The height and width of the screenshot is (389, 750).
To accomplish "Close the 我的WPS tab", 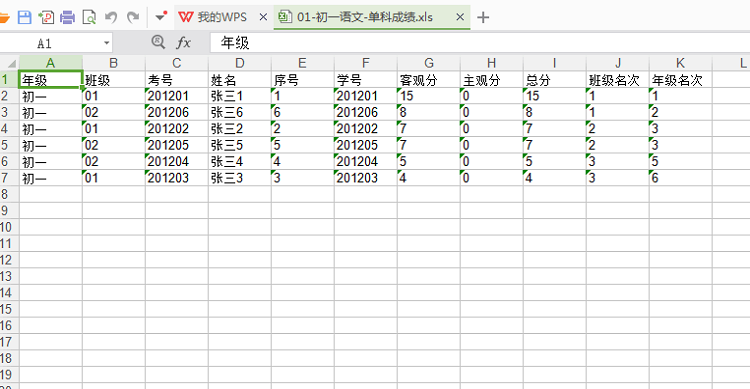I will coord(263,17).
